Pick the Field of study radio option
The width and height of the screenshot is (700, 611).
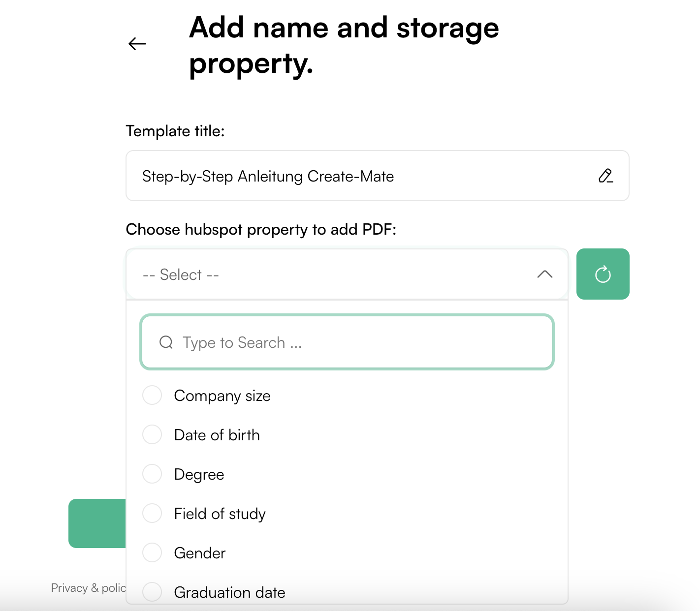point(152,513)
